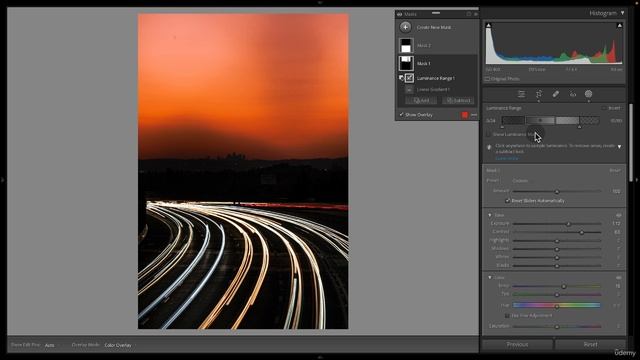Open the Learn More link
The image size is (640, 360).
pyautogui.click(x=507, y=158)
